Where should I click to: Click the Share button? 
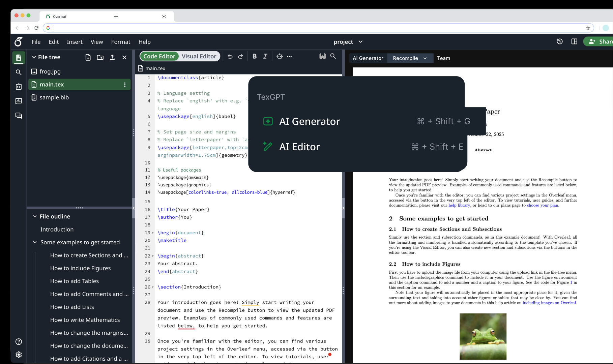click(x=599, y=41)
